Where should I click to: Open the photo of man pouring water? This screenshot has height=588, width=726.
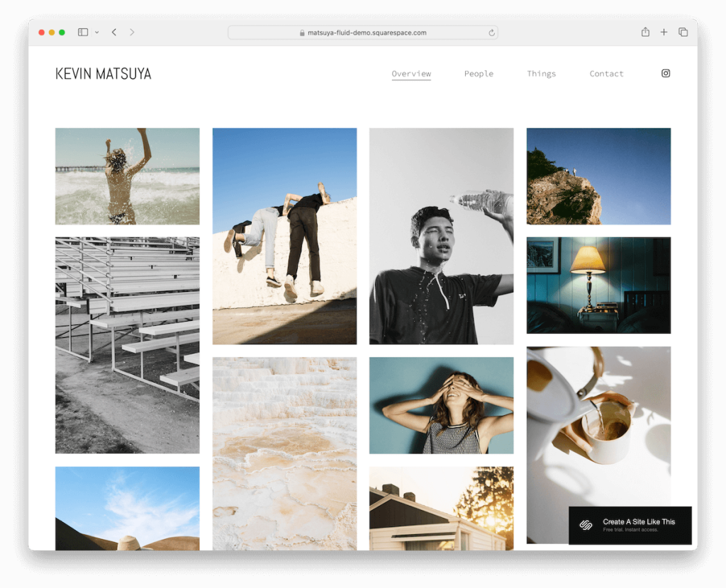tap(441, 236)
